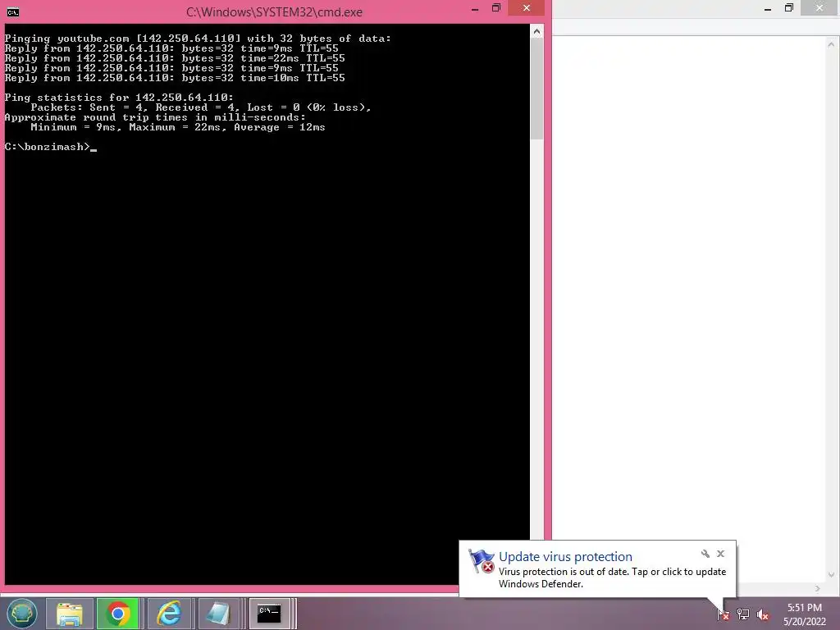Click 'Approximate round trip times' line
Screen dimensions: 840x630
click(x=155, y=117)
